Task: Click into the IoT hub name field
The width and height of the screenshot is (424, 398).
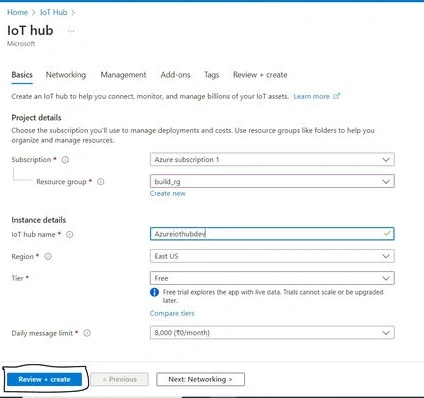Action: 272,234
